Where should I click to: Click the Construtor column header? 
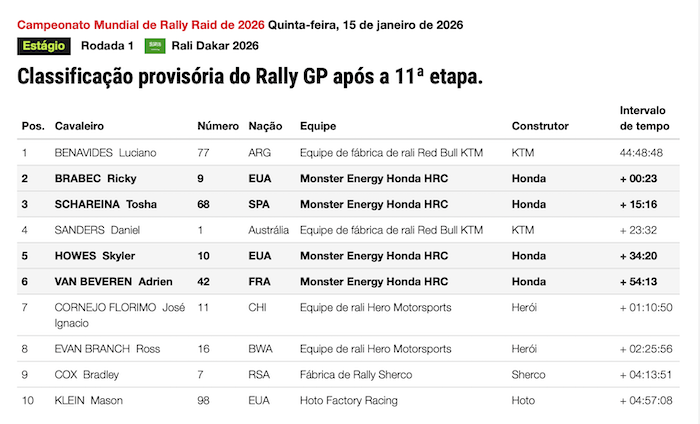pos(540,126)
